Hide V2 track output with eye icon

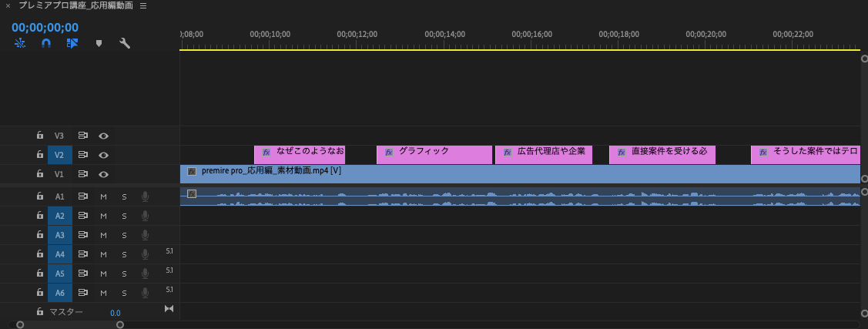point(103,155)
